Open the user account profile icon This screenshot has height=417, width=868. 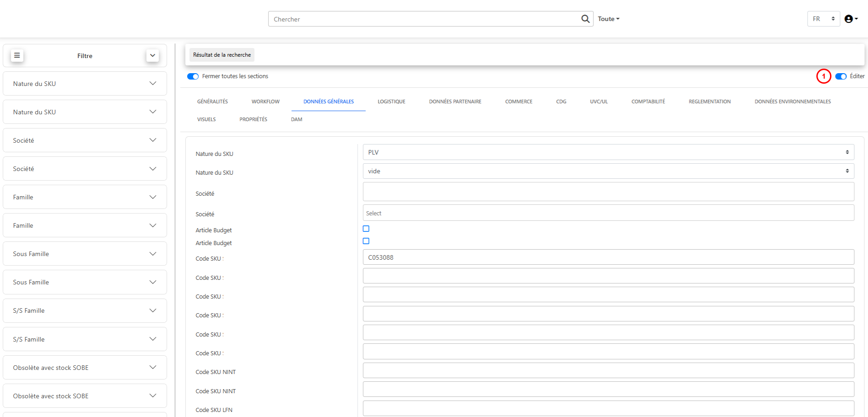coord(849,19)
